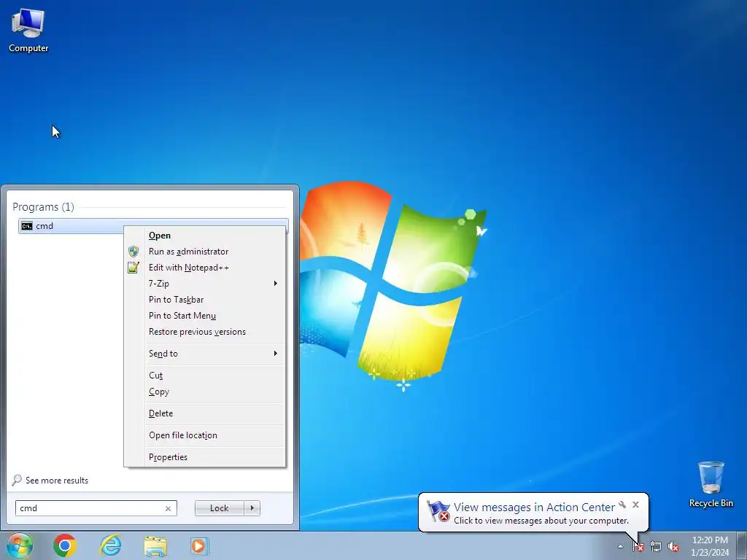
Task: Choose Restore previous versions
Action: (206, 332)
